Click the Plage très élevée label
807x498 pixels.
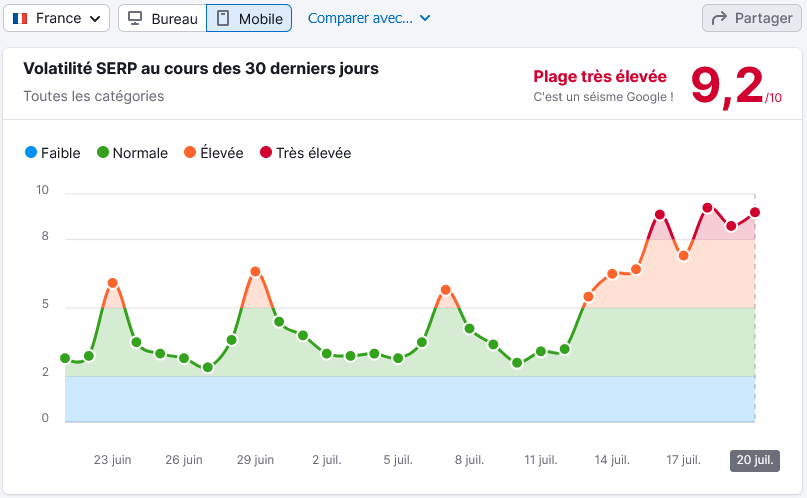pos(600,77)
